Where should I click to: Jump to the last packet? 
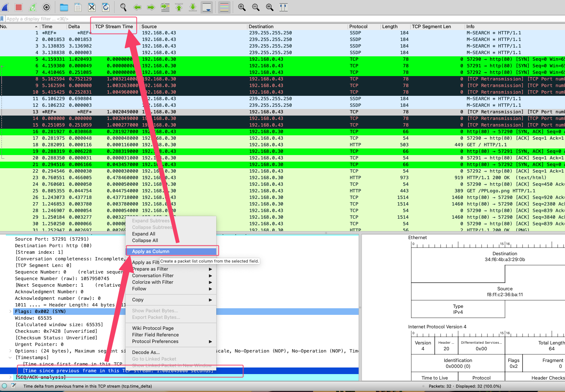(192, 7)
